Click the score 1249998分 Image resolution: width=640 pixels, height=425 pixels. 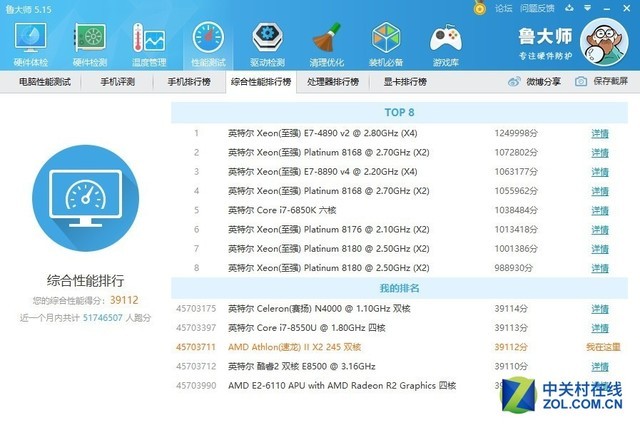pyautogui.click(x=516, y=133)
